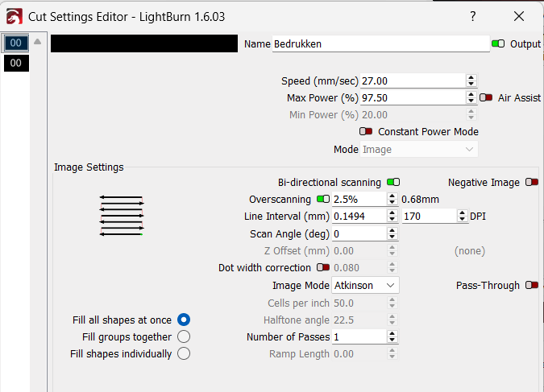Screen dimensions: 544x392
Task: Toggle Bi-directional scanning switch
Action: (x=393, y=182)
